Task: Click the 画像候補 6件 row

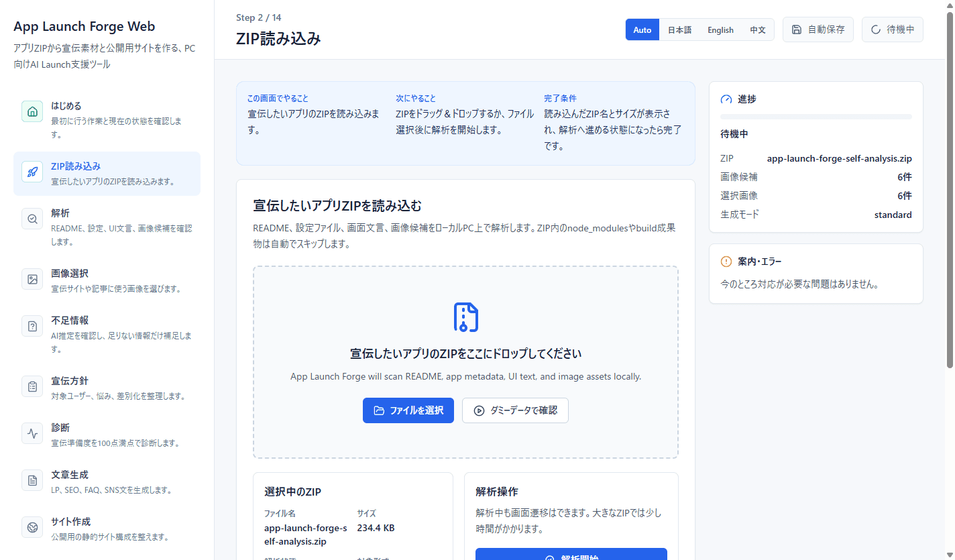Action: click(816, 177)
